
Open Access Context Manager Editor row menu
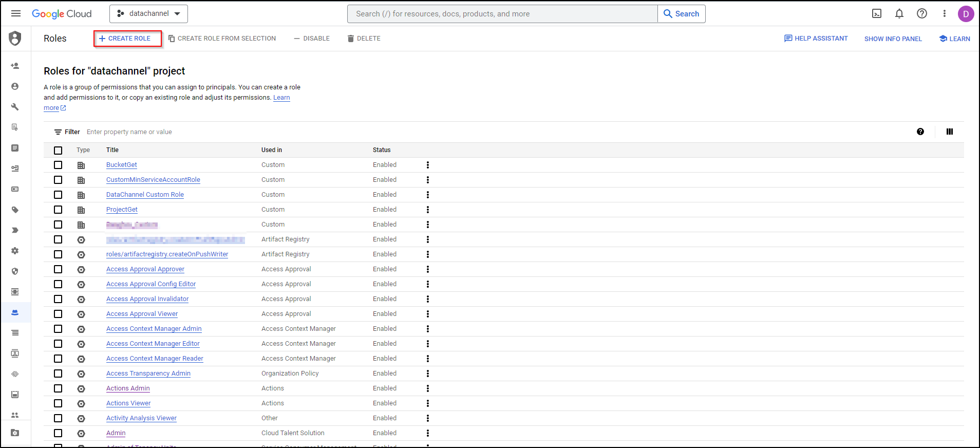tap(428, 344)
